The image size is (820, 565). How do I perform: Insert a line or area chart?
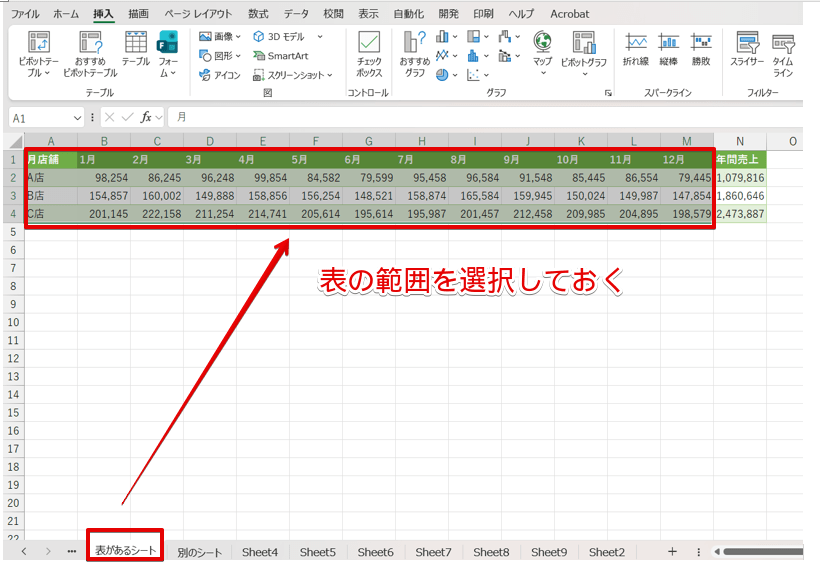pyautogui.click(x=446, y=55)
